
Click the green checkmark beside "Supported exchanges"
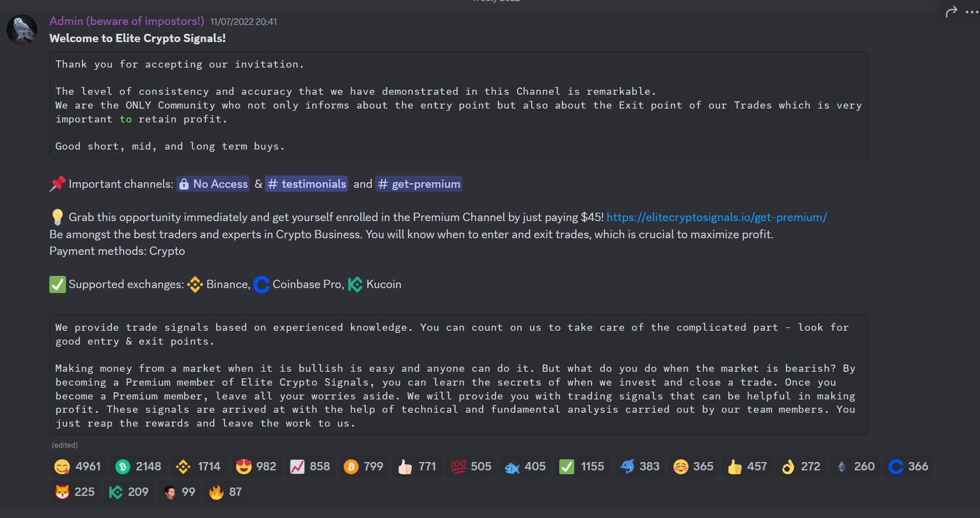[x=57, y=284]
